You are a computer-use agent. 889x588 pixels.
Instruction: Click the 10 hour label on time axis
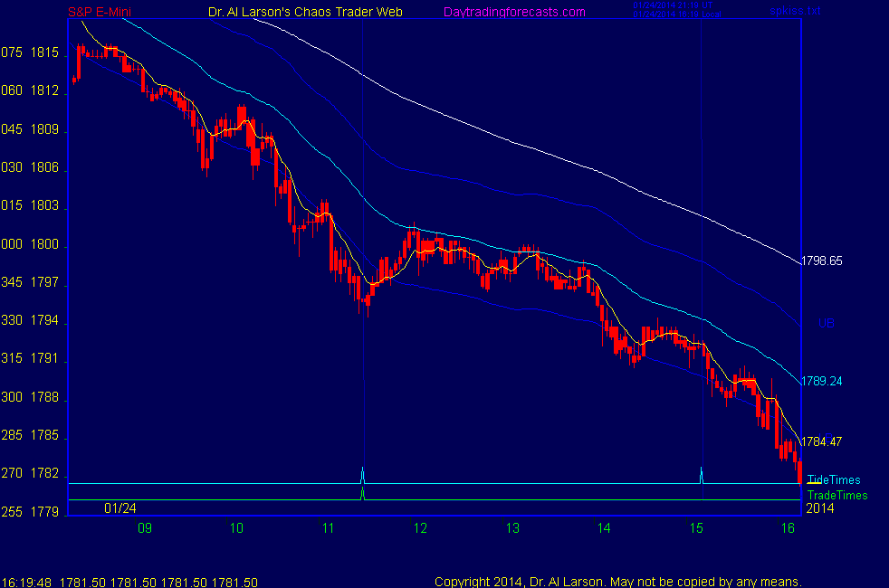click(236, 528)
